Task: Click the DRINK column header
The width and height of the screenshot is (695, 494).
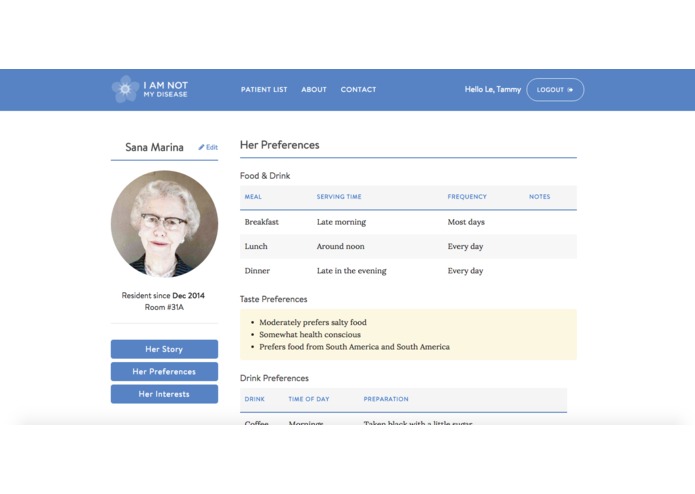Action: pyautogui.click(x=254, y=399)
